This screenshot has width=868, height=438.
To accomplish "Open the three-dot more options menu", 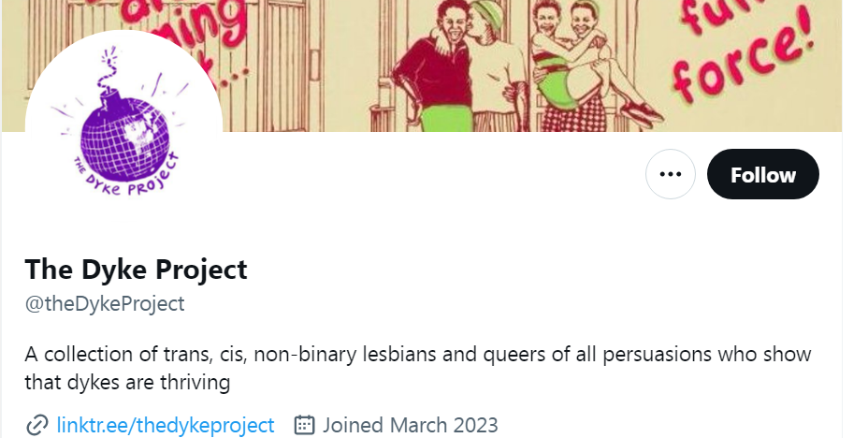I will pyautogui.click(x=670, y=175).
